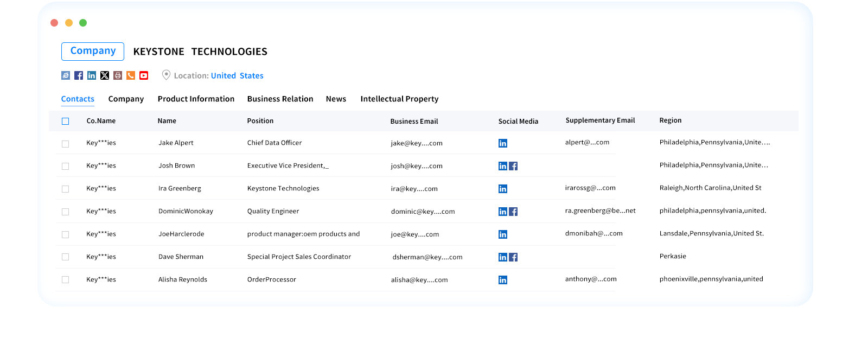Check the box for Alisha Reynolds' row
Image resolution: width=868 pixels, height=338 pixels.
[66, 280]
